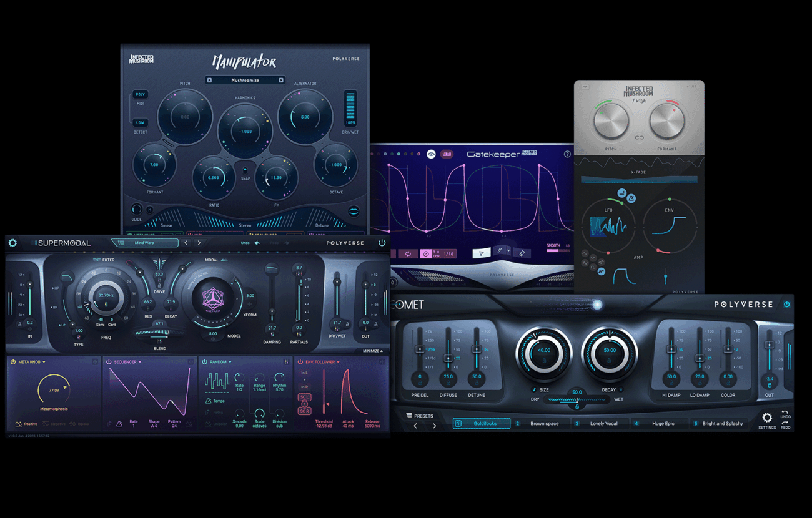Enable Tempo sync in Random modulator
The image size is (812, 518).
[215, 401]
